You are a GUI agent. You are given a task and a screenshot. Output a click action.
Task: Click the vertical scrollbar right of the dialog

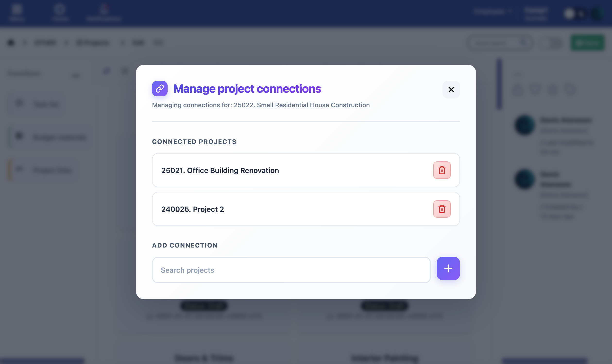(499, 83)
